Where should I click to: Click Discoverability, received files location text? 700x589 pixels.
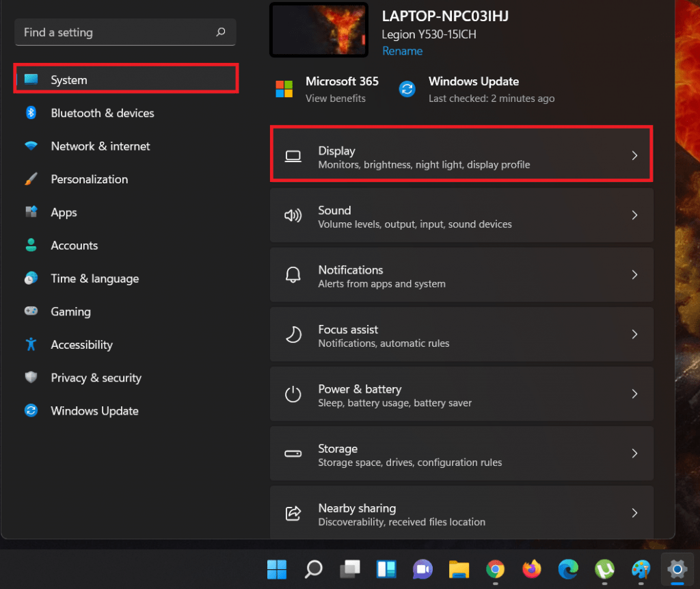pos(401,522)
